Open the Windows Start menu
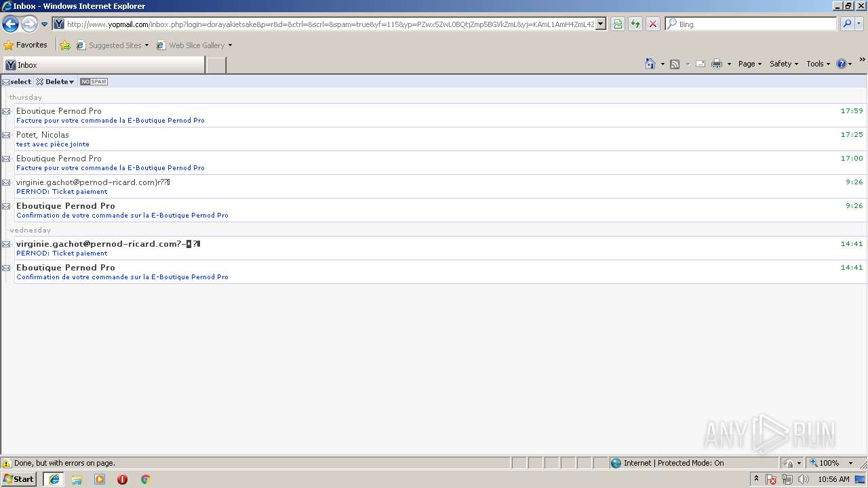This screenshot has height=488, width=868. coord(18,479)
